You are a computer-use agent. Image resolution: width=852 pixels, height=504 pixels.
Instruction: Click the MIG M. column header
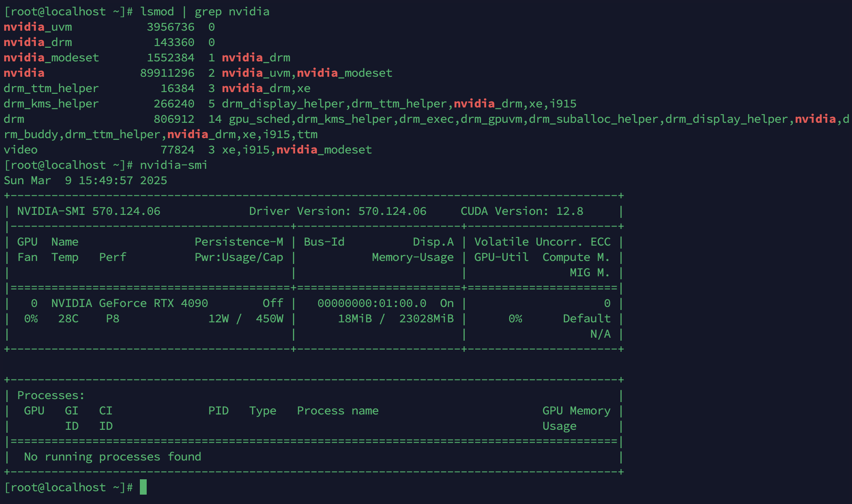590,272
